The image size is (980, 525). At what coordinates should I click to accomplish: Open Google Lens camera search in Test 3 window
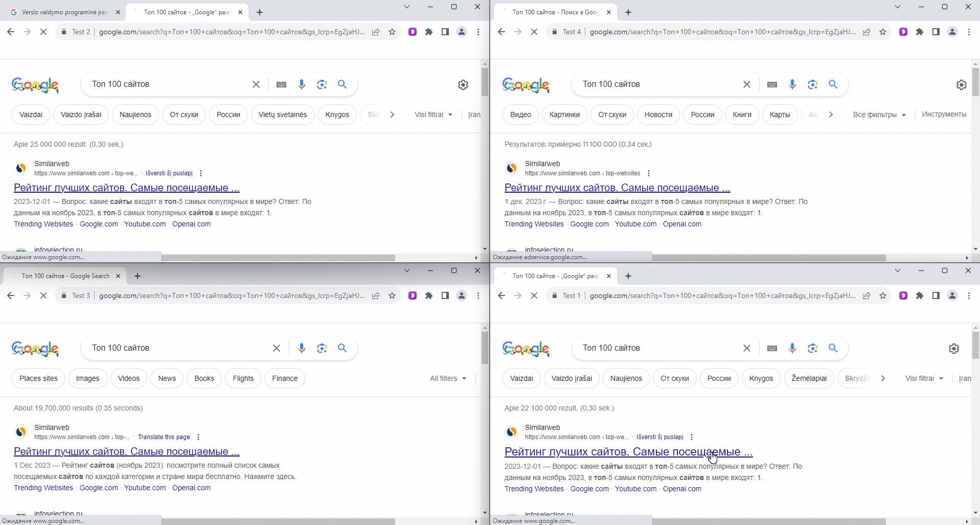[x=322, y=348]
